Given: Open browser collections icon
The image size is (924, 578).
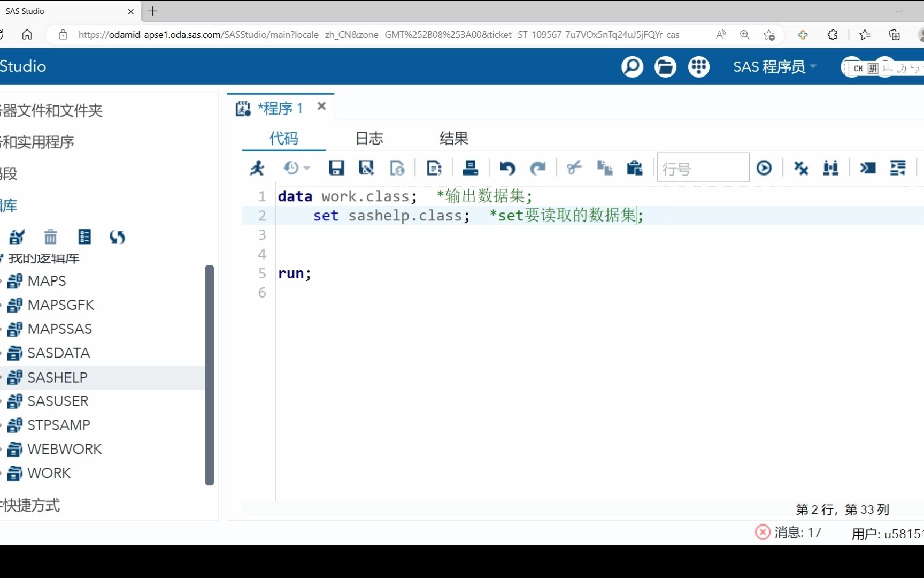Looking at the screenshot, I should [894, 35].
